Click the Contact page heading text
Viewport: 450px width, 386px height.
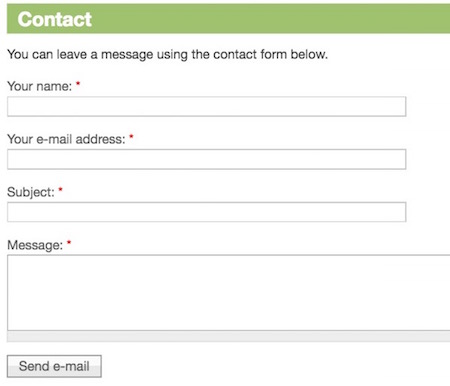click(x=55, y=19)
